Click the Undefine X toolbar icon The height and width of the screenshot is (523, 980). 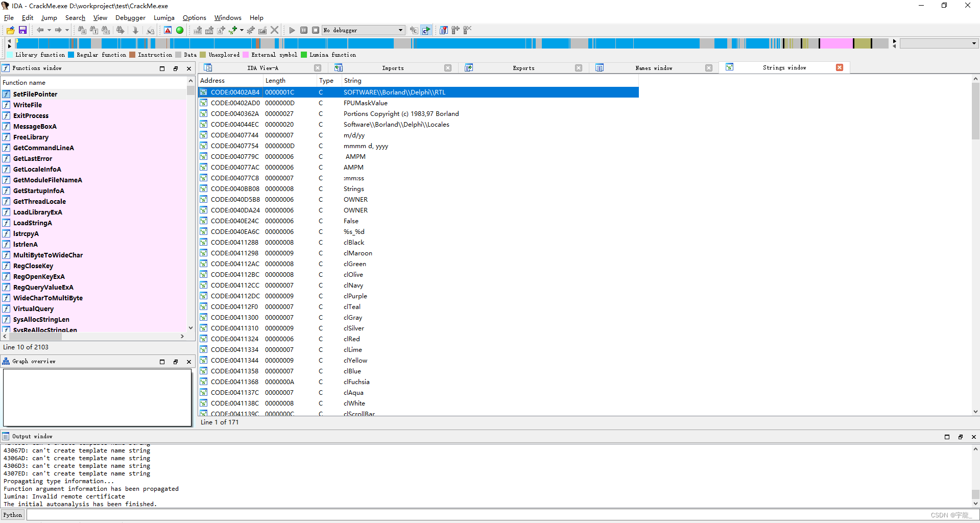click(275, 30)
